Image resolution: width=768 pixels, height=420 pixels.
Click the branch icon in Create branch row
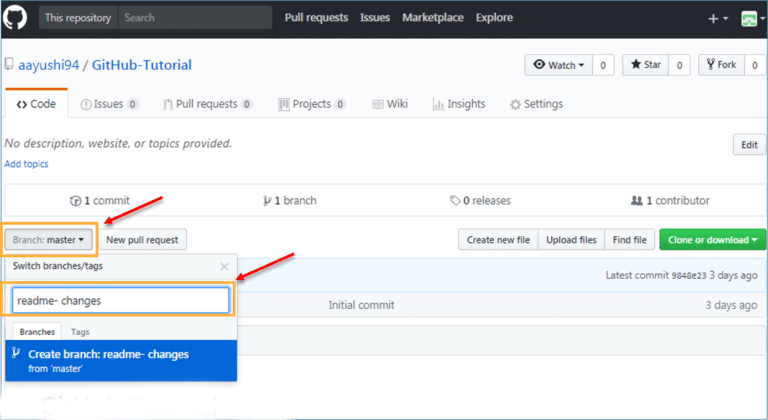point(16,352)
